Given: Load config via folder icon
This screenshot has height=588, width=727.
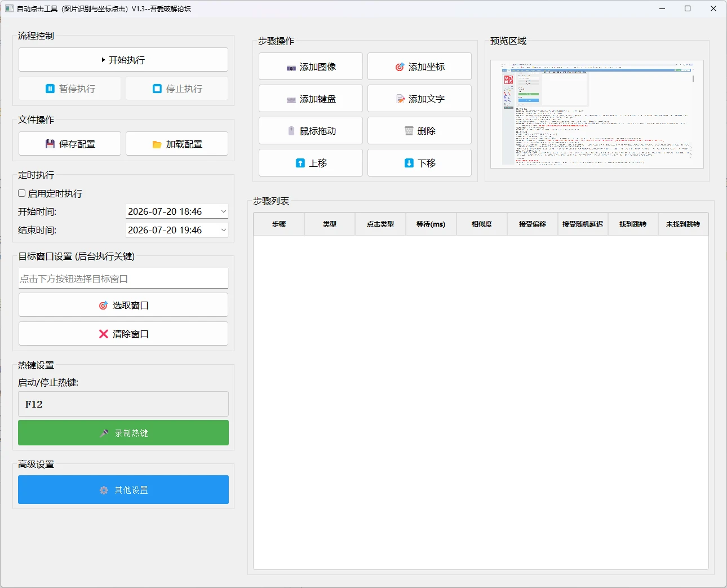Looking at the screenshot, I should (157, 144).
